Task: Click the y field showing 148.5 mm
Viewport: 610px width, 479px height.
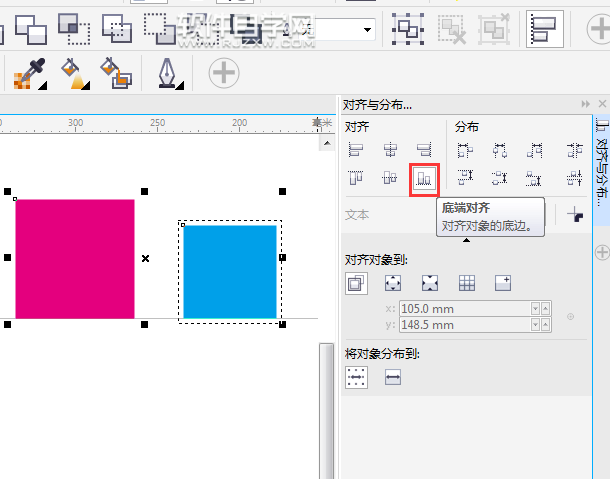Action: coord(465,325)
